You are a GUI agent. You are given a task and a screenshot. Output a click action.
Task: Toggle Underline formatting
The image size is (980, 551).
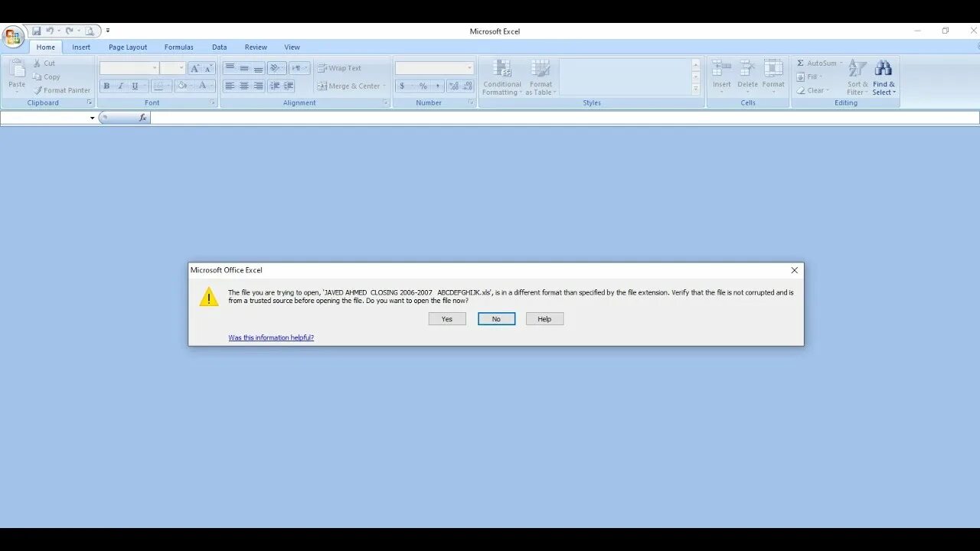tap(135, 86)
